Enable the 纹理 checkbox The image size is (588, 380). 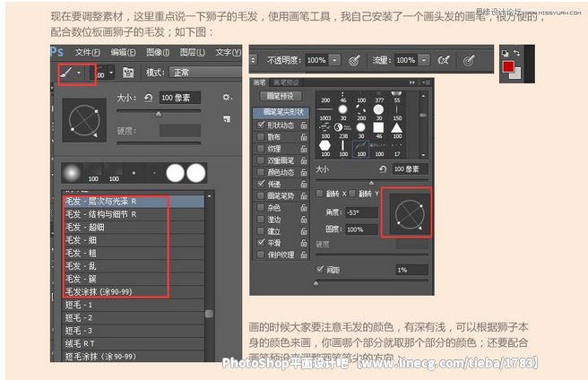pyautogui.click(x=260, y=149)
